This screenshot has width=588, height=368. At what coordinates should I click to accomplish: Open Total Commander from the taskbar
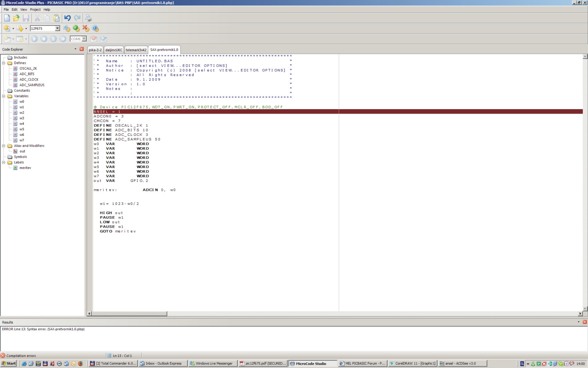click(x=113, y=363)
